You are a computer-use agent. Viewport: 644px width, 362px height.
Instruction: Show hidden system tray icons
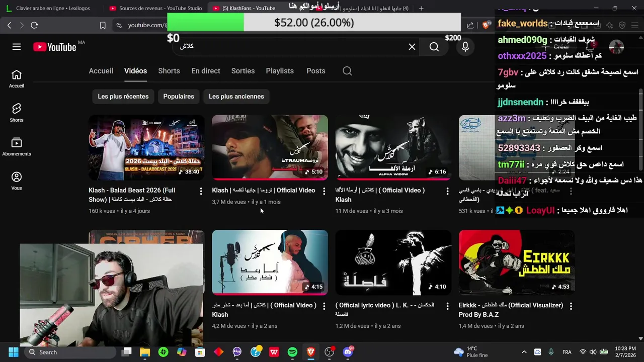pos(524,352)
